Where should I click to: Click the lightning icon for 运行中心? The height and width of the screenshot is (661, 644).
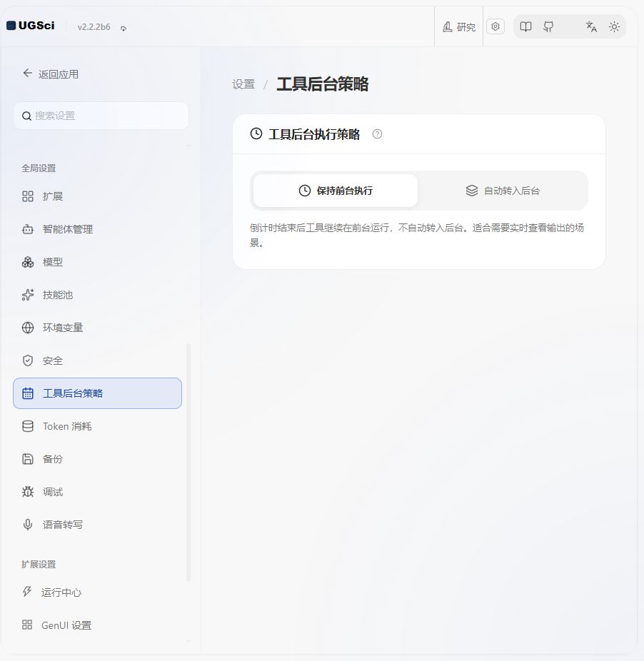tap(27, 592)
